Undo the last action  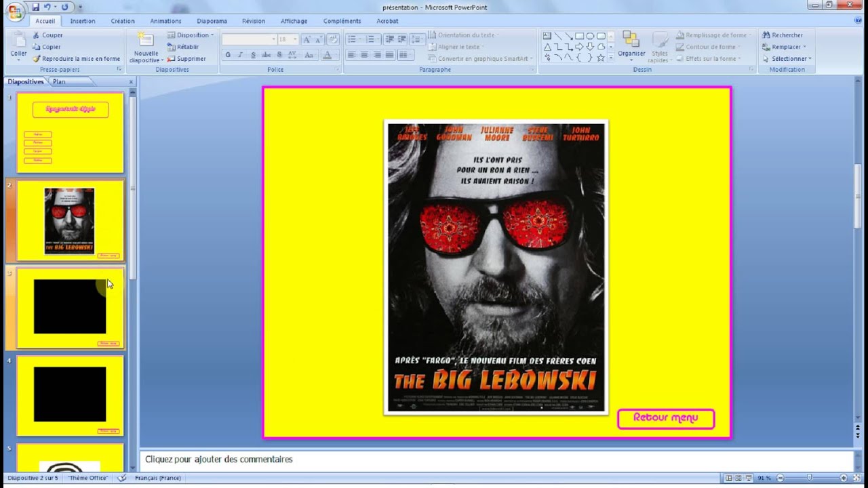[47, 7]
